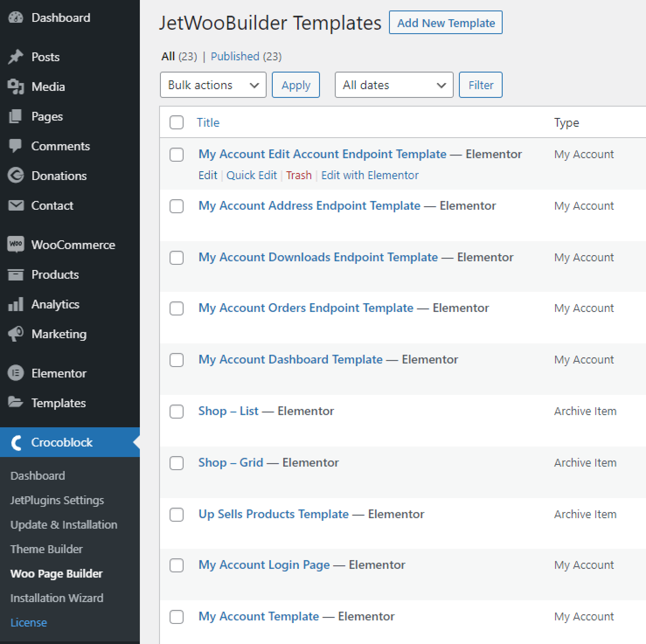Screen dimensions: 646x644
Task: Open the Bulk actions dropdown
Action: [x=213, y=85]
